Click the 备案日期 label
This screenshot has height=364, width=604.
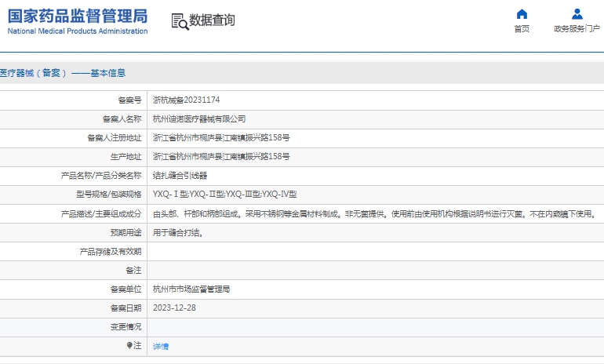[126, 308]
